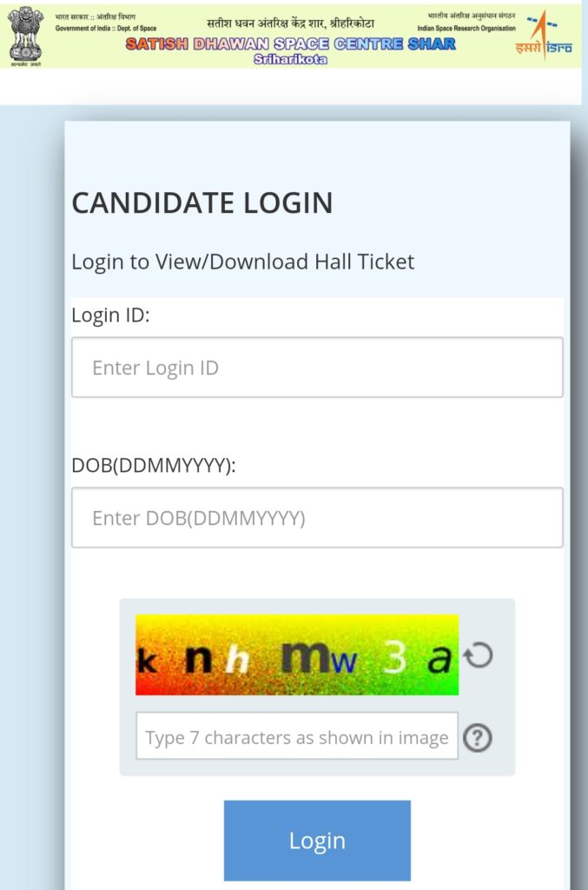The width and height of the screenshot is (588, 890).
Task: Click the Government of India emblem
Action: [26, 36]
